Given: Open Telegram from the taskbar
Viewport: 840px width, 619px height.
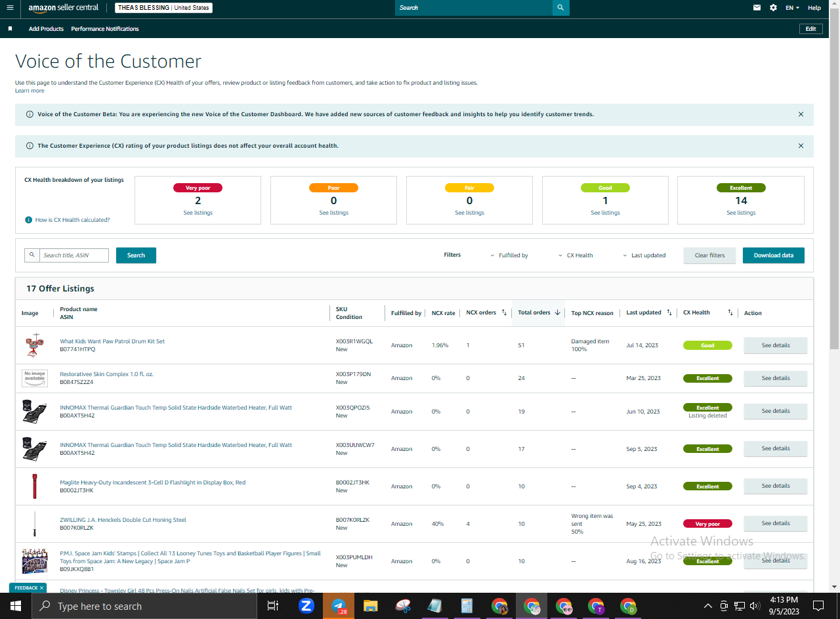Looking at the screenshot, I should [339, 606].
